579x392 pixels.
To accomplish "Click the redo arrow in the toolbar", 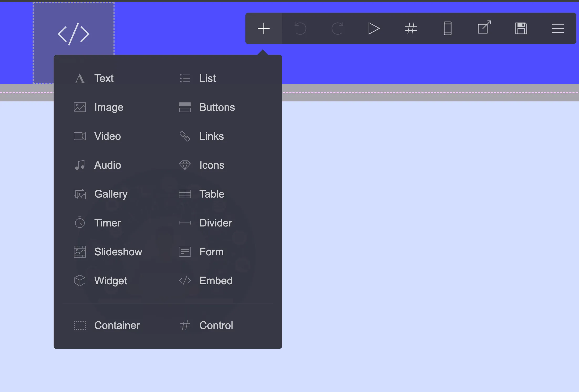I will (x=337, y=28).
